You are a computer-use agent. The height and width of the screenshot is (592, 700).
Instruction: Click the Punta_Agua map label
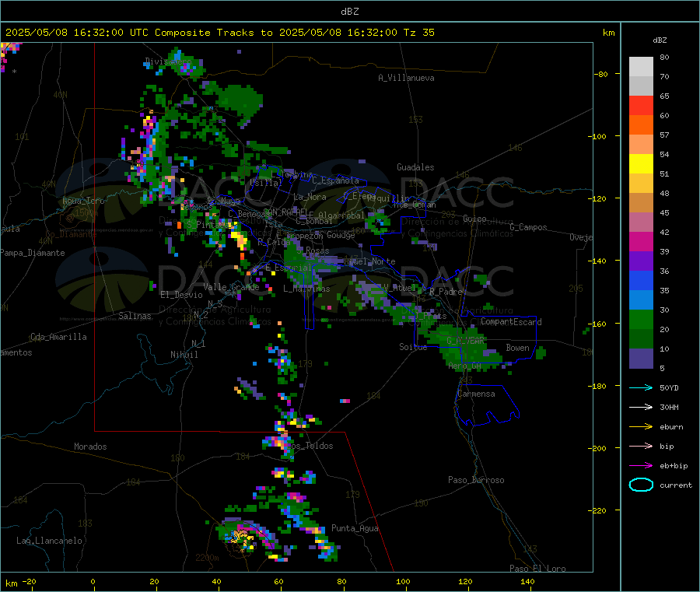click(355, 528)
